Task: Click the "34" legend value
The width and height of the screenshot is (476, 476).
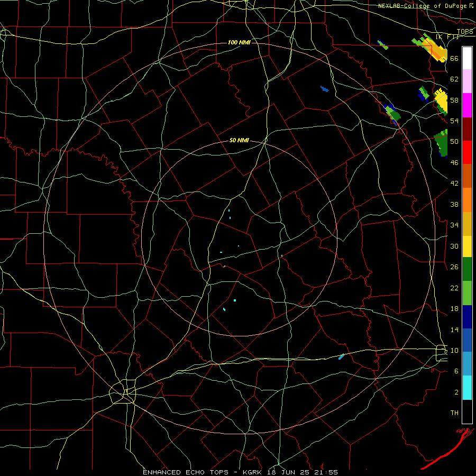Action: 454,225
